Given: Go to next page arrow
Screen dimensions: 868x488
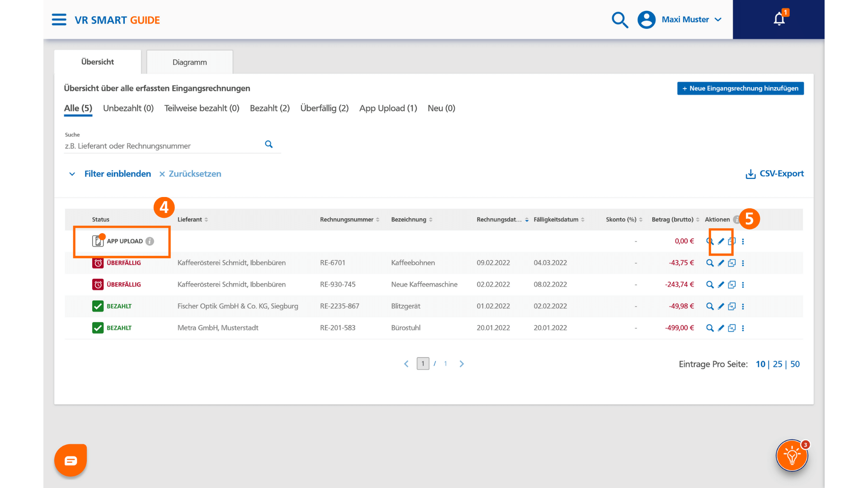Looking at the screenshot, I should (462, 364).
